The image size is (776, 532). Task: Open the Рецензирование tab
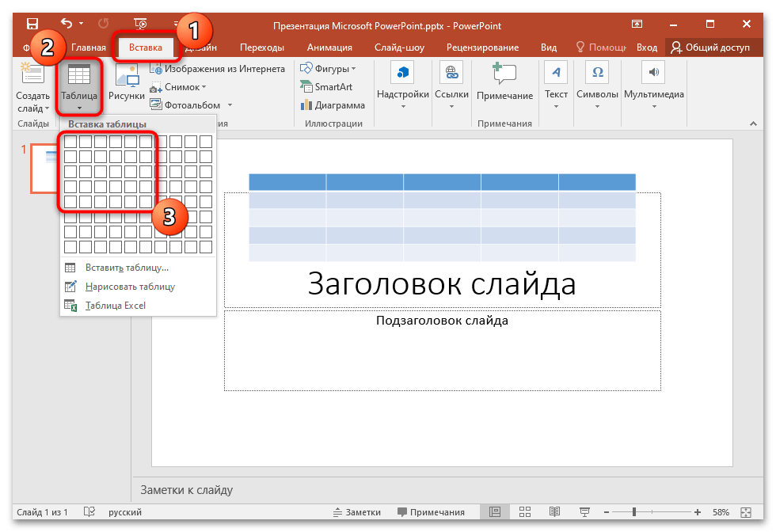[482, 47]
